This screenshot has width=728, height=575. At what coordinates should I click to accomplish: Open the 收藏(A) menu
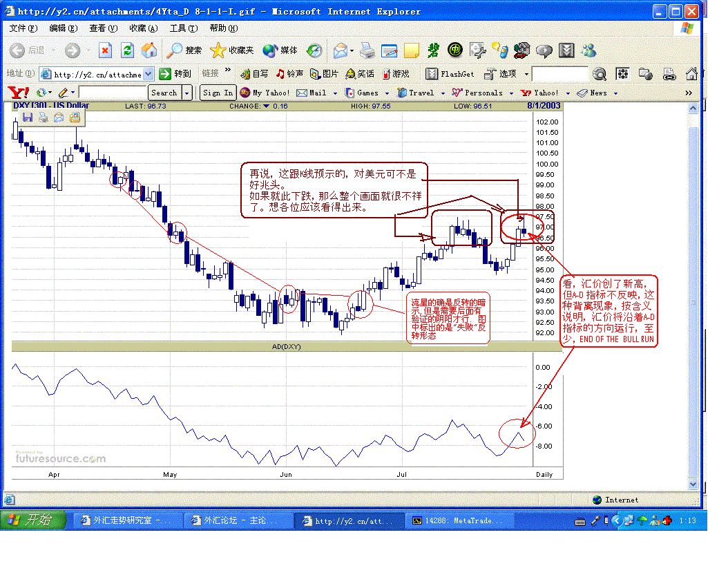pos(144,28)
